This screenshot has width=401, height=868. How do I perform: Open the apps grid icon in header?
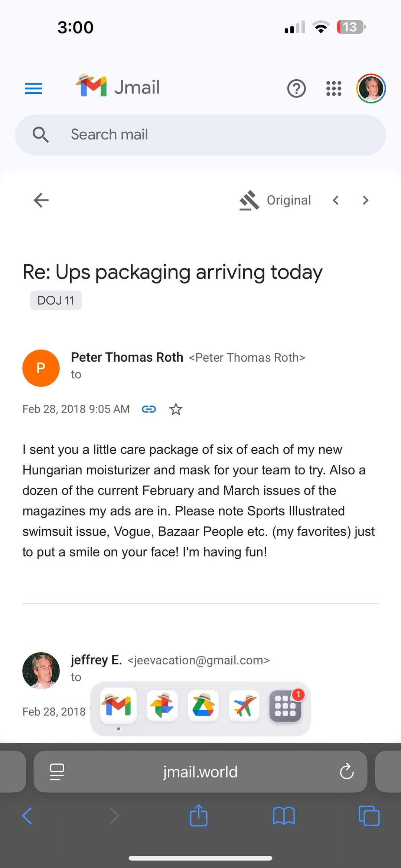(333, 88)
